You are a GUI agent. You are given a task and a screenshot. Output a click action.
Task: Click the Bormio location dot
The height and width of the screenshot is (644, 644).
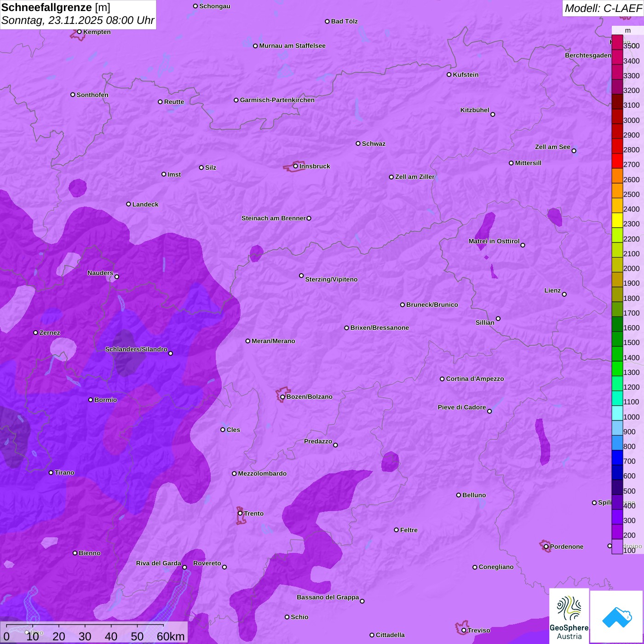click(x=91, y=400)
